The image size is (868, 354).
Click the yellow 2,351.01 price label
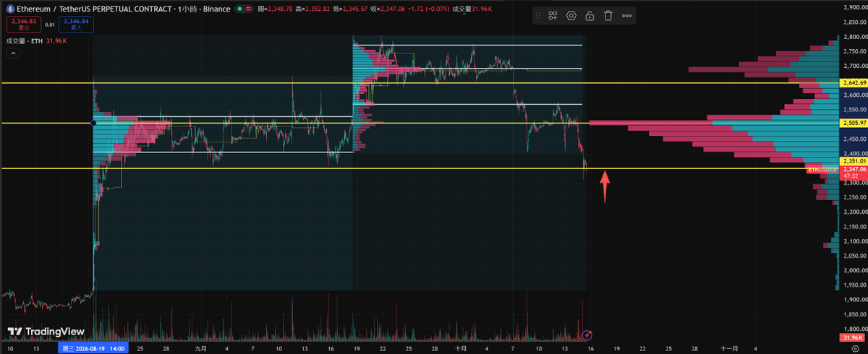tap(854, 160)
